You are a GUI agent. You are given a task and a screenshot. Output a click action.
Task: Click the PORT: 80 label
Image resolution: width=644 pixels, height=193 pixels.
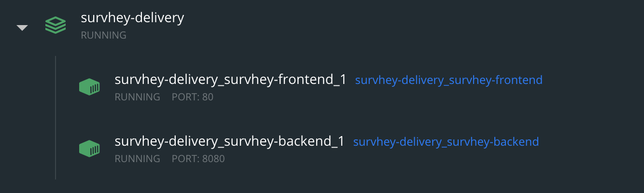193,97
